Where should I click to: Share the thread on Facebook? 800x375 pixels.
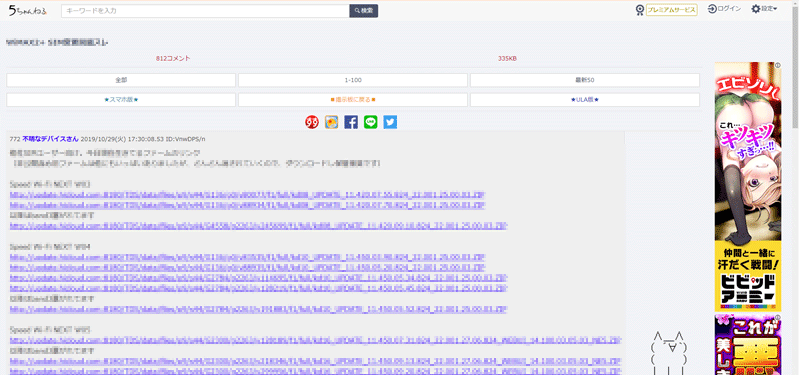click(x=351, y=122)
